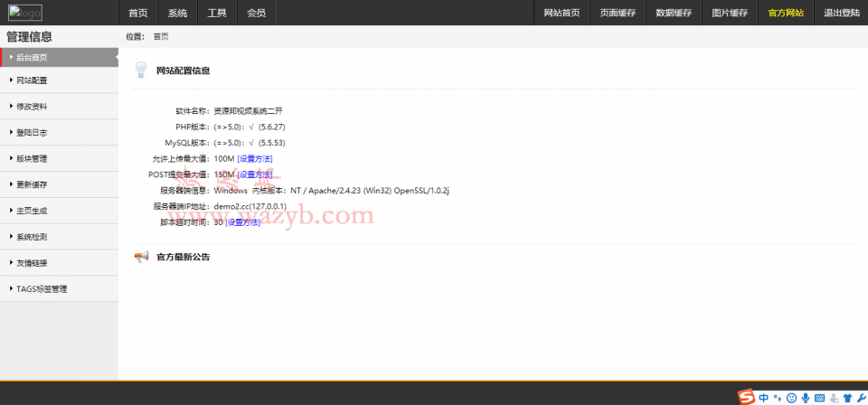Open the wrench tools icon in Sogou bar

click(862, 397)
